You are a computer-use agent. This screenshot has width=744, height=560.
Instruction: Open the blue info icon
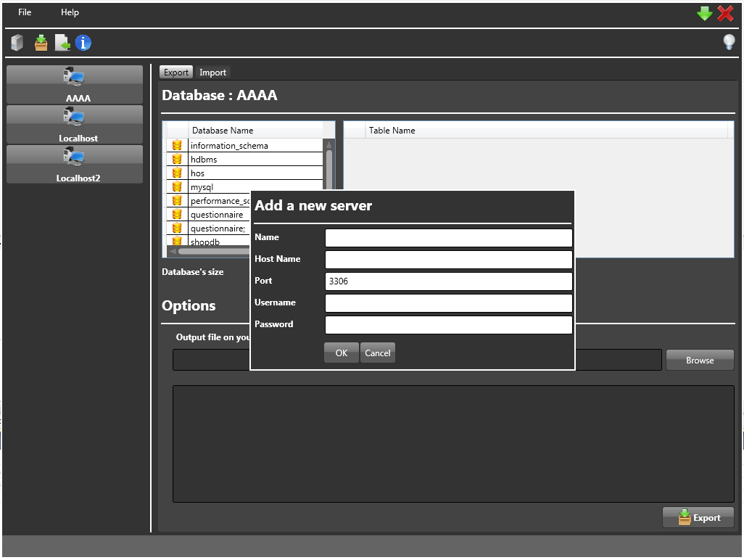(x=83, y=43)
